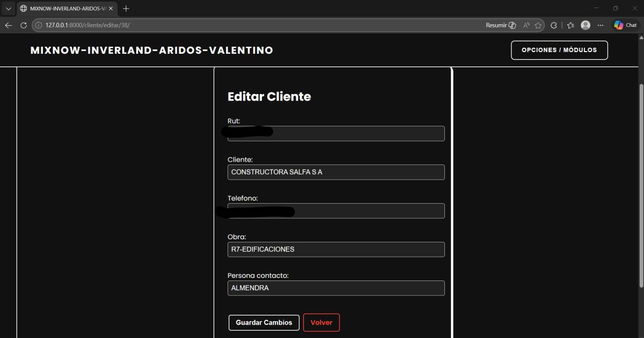This screenshot has height=338, width=644.
Task: Open the favorites list icon
Action: coord(570,25)
